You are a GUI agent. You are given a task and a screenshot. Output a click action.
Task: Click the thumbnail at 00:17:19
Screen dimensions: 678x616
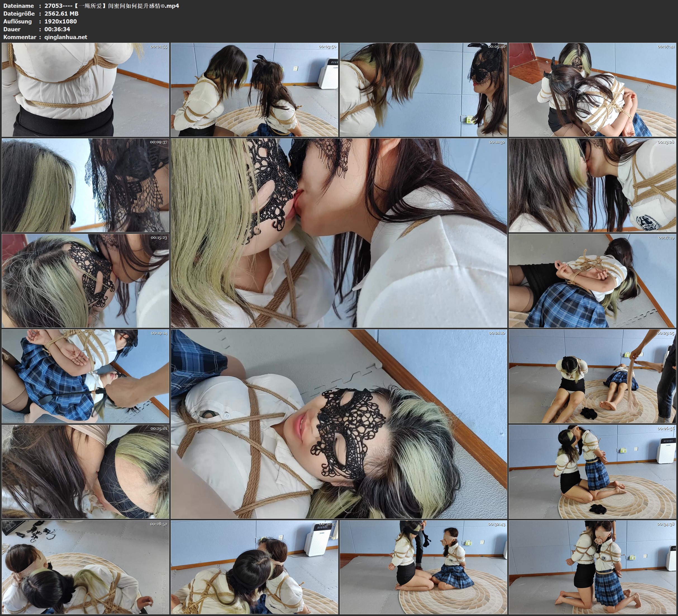point(592,281)
